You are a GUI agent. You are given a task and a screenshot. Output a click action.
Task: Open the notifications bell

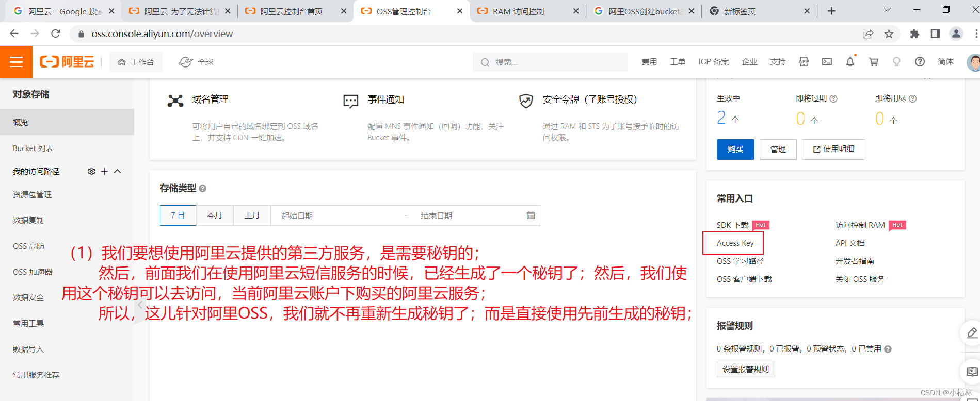(x=850, y=62)
